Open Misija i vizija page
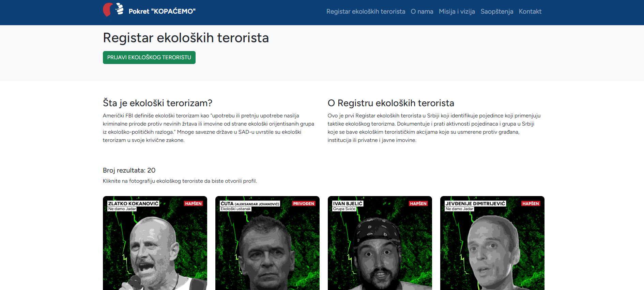644x290 pixels. tap(457, 12)
